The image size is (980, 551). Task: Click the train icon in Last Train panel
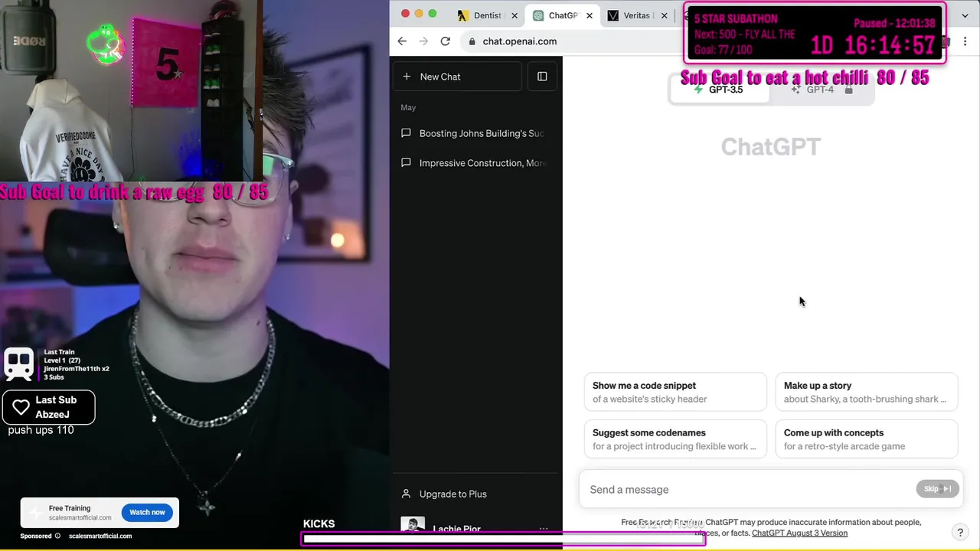pos(19,364)
